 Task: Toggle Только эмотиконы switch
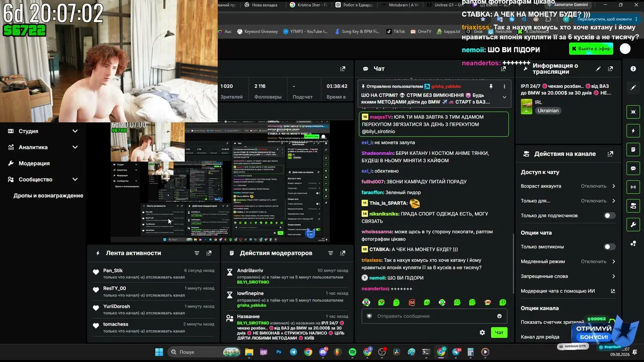(609, 247)
